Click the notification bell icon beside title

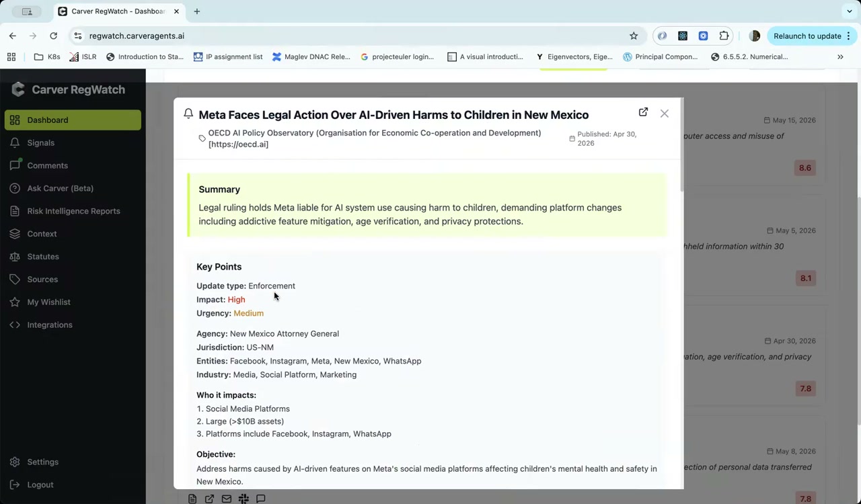pos(188,114)
